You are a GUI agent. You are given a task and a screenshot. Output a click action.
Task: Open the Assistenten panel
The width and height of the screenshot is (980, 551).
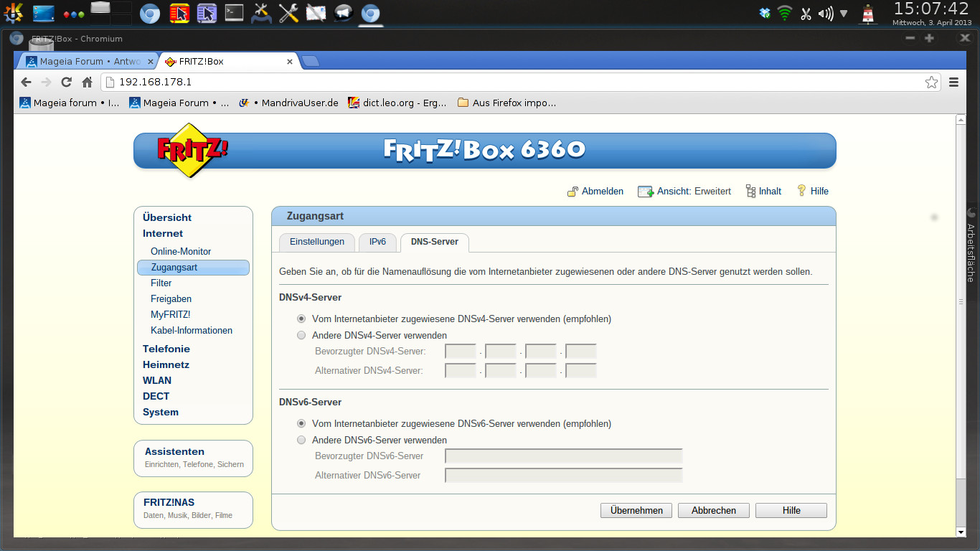point(193,458)
